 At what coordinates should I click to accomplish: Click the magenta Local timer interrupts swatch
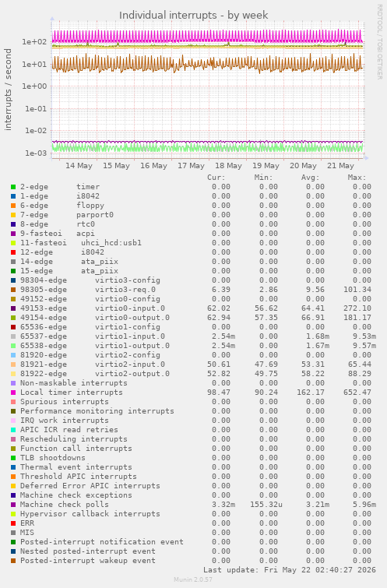point(13,393)
